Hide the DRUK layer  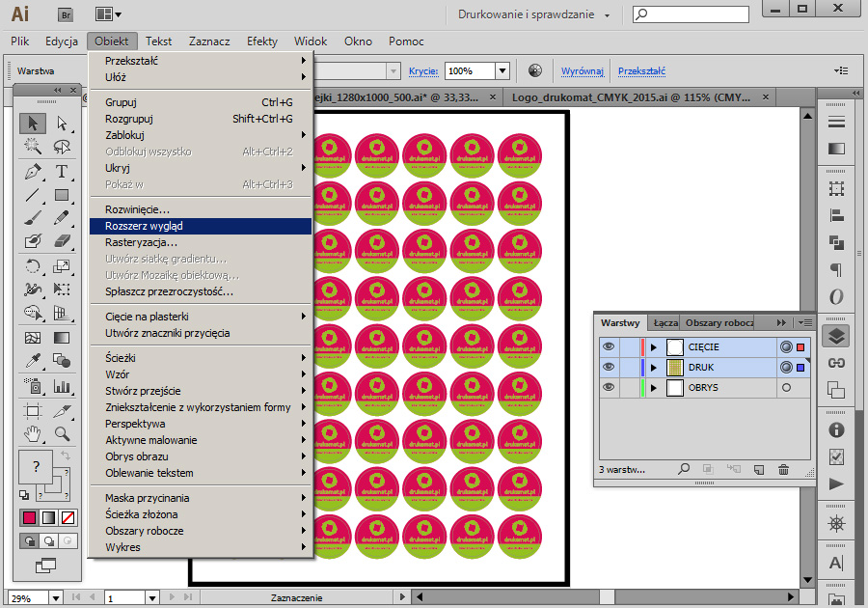pyautogui.click(x=609, y=367)
